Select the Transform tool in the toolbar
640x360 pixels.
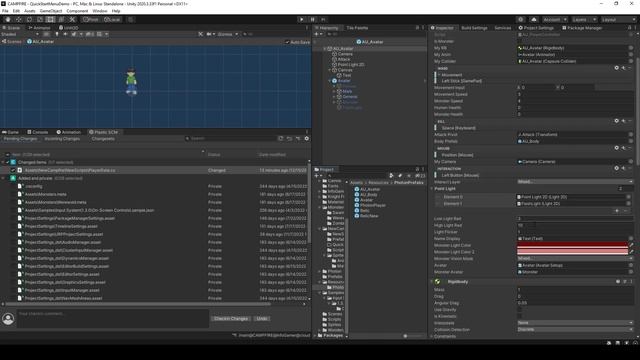coord(62,19)
